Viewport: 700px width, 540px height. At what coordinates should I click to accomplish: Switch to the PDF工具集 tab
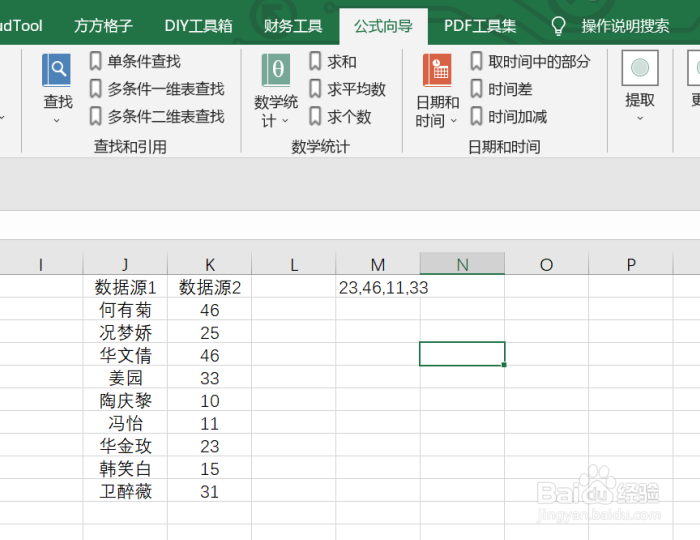click(480, 26)
